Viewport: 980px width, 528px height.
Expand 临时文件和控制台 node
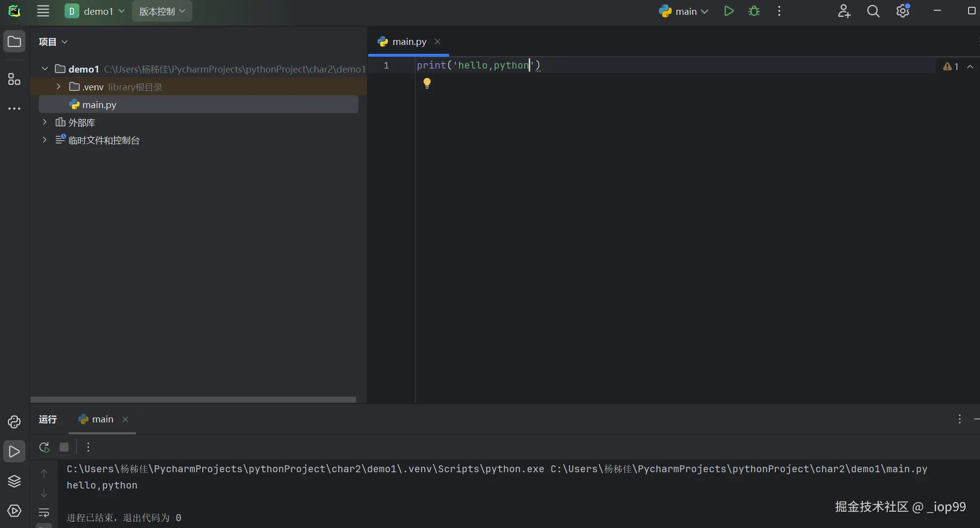click(45, 140)
